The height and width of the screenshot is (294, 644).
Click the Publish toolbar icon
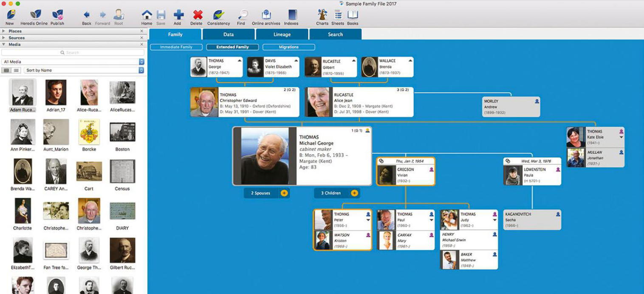pyautogui.click(x=57, y=15)
